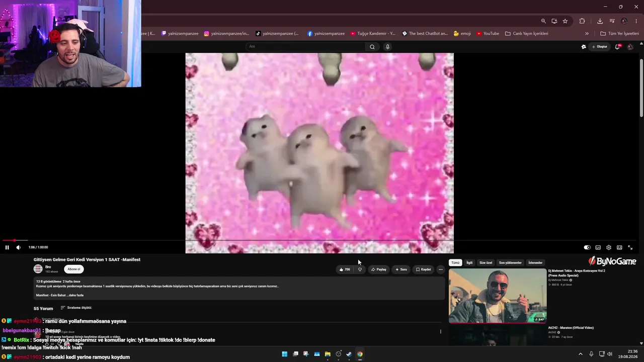644x362 pixels.
Task: Open the Dj Mehmet Tekin video thumbnail
Action: (497, 296)
